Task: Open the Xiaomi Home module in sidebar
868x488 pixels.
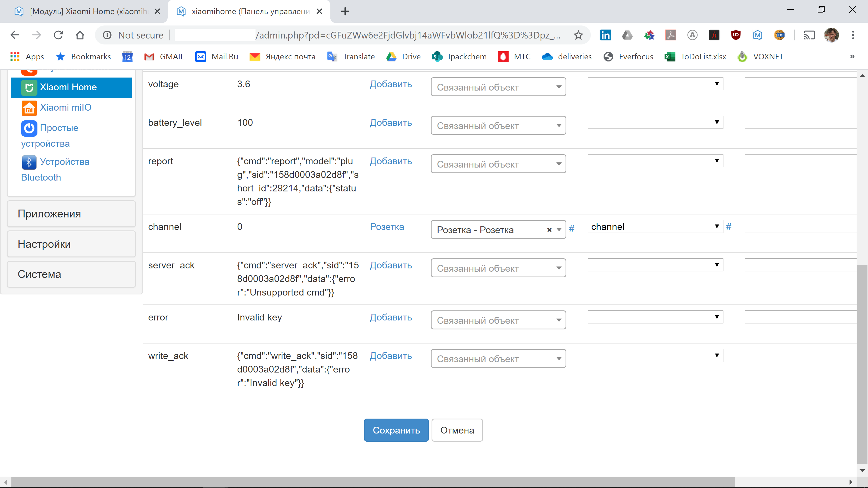Action: pos(68,87)
